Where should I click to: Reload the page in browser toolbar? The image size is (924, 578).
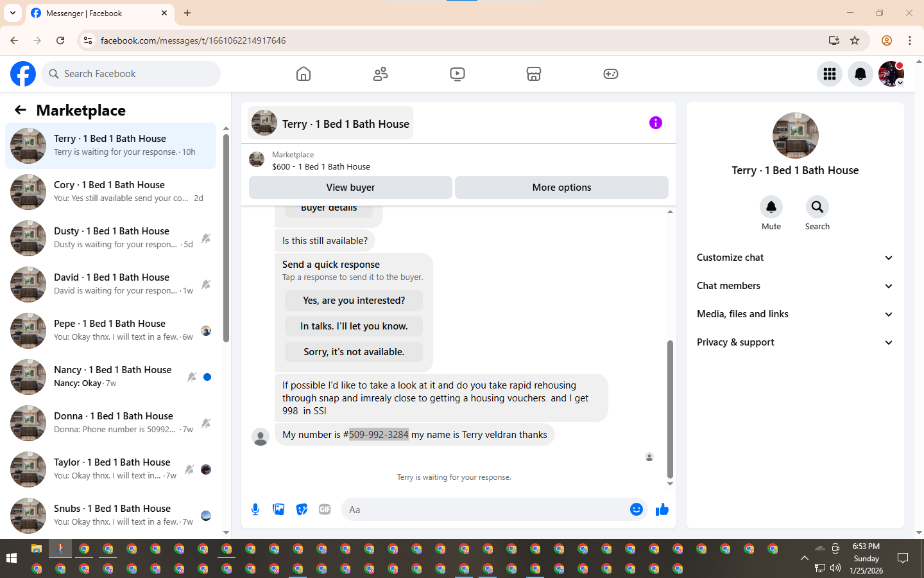coord(60,40)
